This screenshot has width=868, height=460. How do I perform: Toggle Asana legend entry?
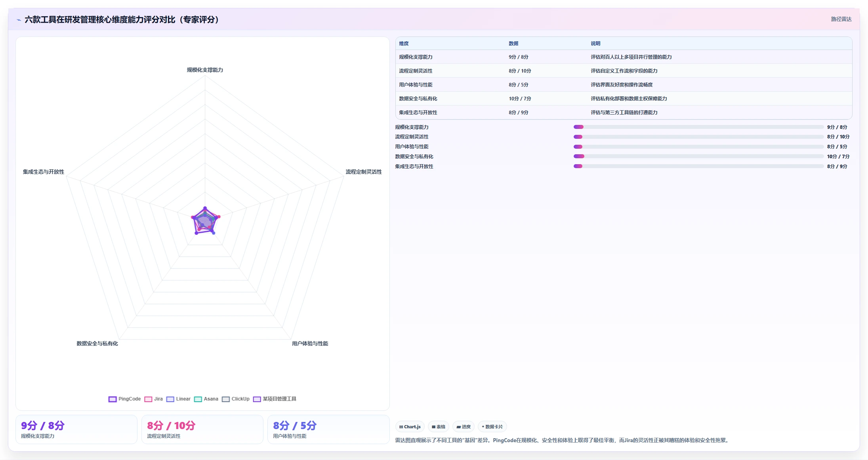click(x=206, y=399)
